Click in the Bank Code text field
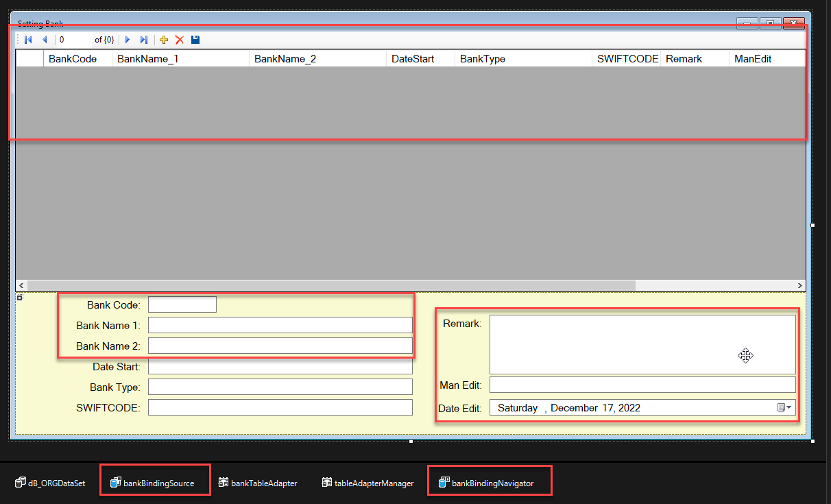The height and width of the screenshot is (504, 831). (x=182, y=304)
